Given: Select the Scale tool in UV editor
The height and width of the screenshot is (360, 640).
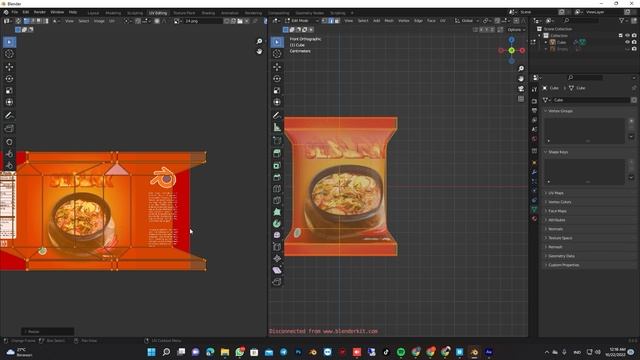Looking at the screenshot, I should tap(9, 90).
